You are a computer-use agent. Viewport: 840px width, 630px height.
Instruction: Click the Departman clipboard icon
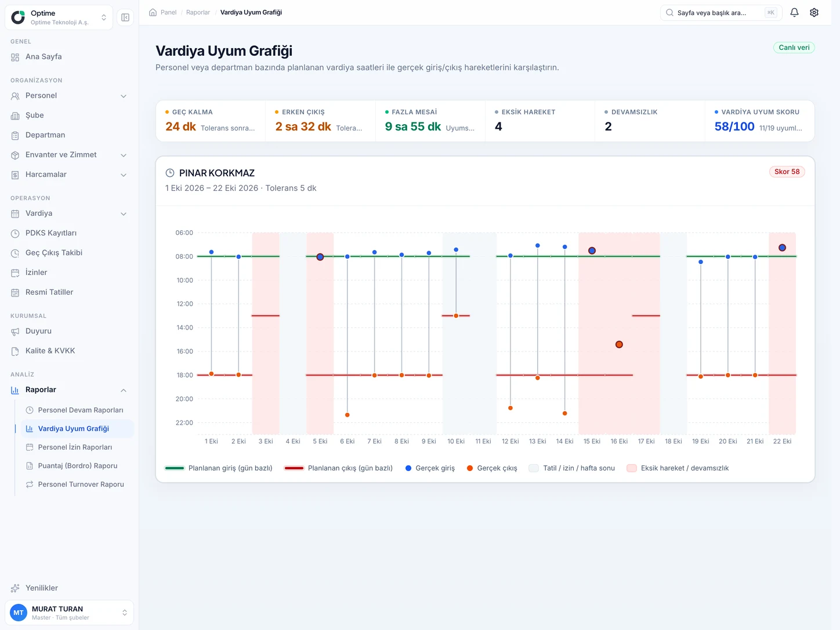[x=15, y=135]
